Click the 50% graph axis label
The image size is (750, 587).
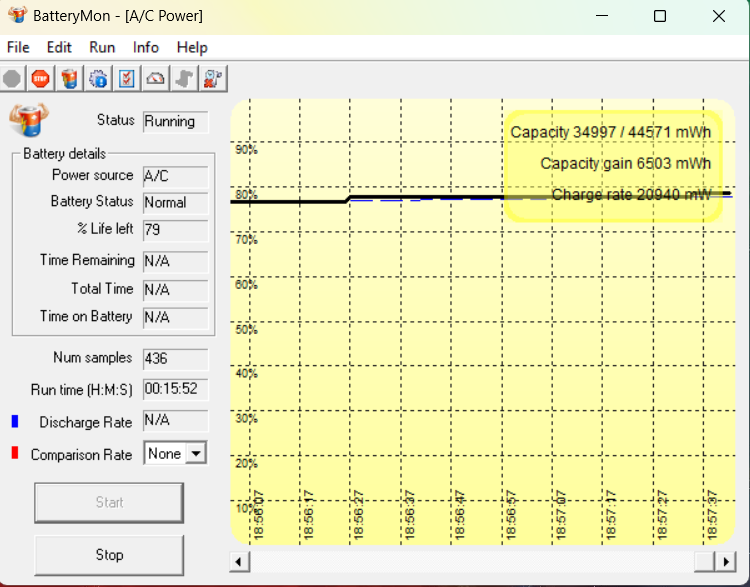click(x=246, y=330)
